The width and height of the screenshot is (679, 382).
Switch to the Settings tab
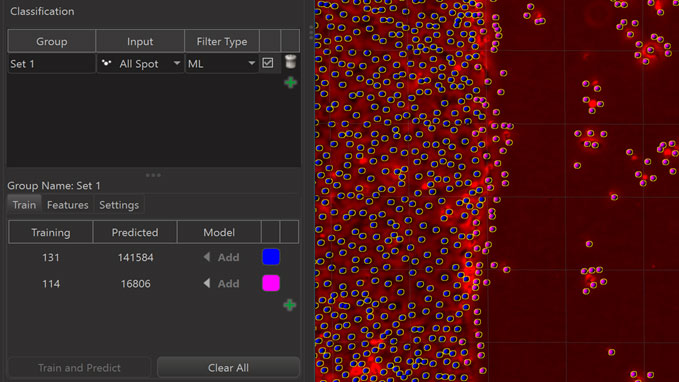pos(119,204)
